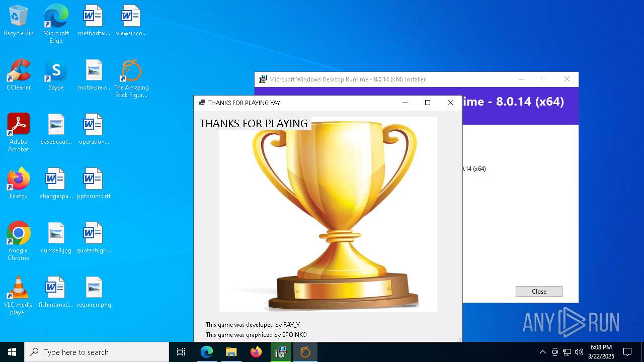Select the cumsell.jpg image file
Image resolution: width=644 pixels, height=362 pixels.
(56, 238)
